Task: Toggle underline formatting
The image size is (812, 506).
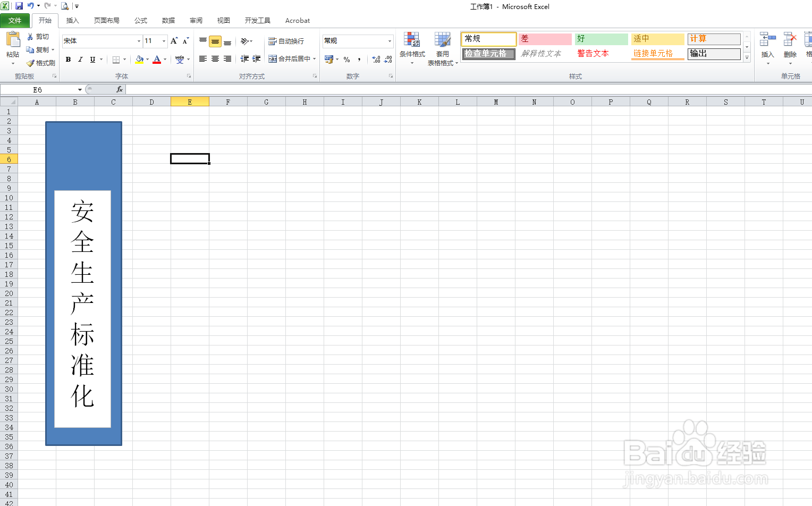Action: pyautogui.click(x=92, y=60)
